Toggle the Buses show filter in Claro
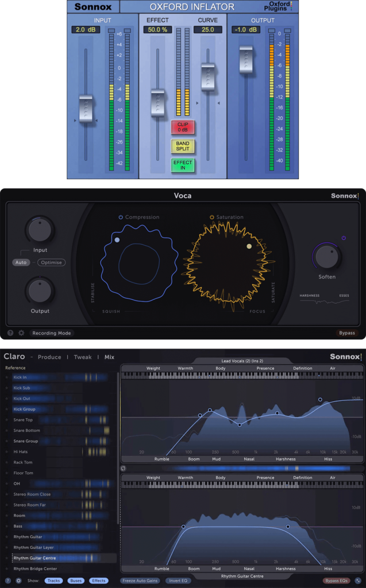The height and width of the screenshot is (588, 366). click(76, 581)
